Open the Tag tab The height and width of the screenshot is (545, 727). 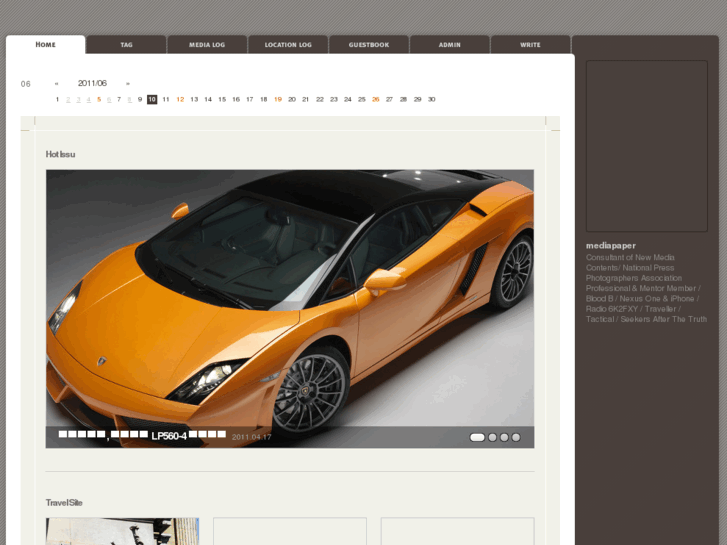pyautogui.click(x=126, y=45)
